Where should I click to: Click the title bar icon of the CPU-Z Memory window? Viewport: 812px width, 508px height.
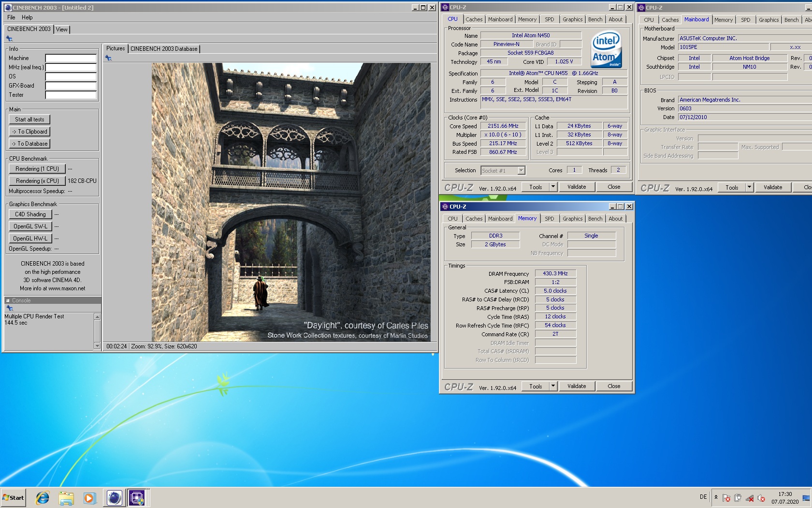click(x=445, y=207)
